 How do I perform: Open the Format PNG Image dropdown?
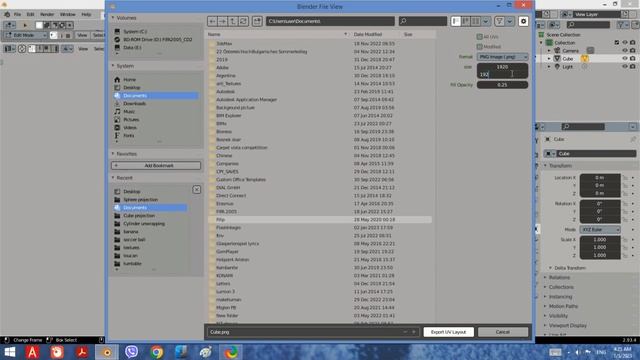tap(502, 57)
